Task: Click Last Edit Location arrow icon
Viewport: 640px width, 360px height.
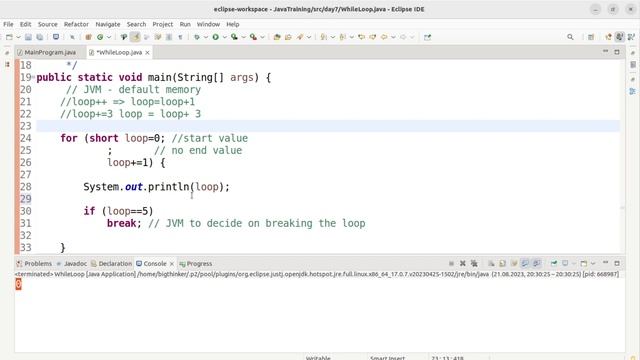Action: [362, 37]
